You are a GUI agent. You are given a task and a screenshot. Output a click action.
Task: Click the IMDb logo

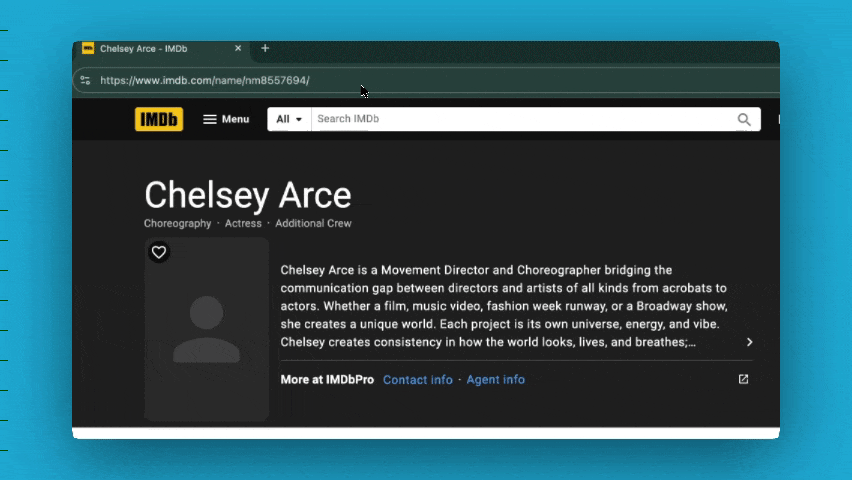159,119
